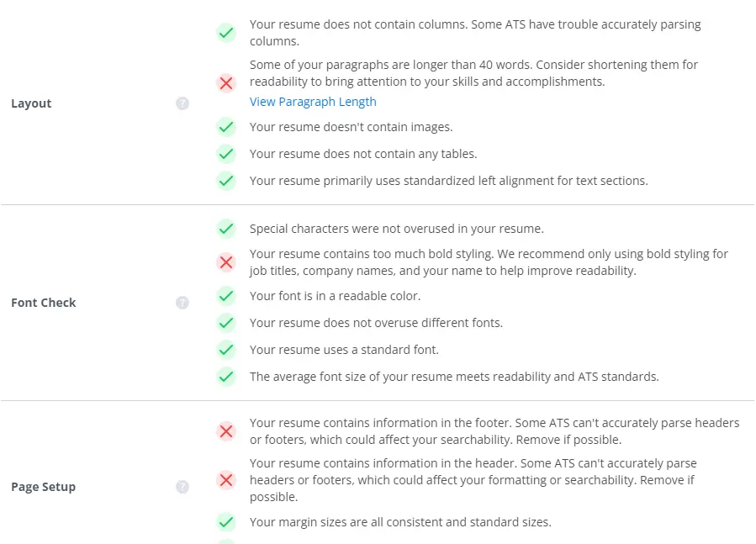The image size is (756, 544).
Task: Click red X icon beside paragraph length warning
Action: pyautogui.click(x=226, y=82)
